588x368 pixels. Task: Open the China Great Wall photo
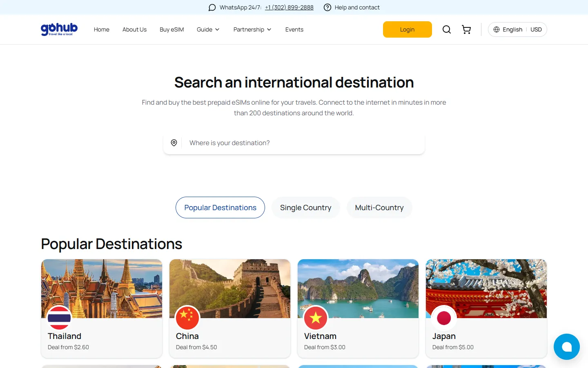230,289
